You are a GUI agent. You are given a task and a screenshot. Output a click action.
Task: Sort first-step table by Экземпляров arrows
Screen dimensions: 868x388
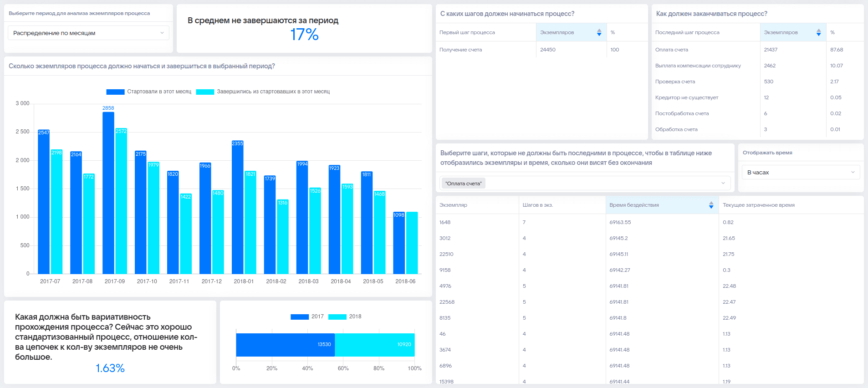pyautogui.click(x=599, y=32)
